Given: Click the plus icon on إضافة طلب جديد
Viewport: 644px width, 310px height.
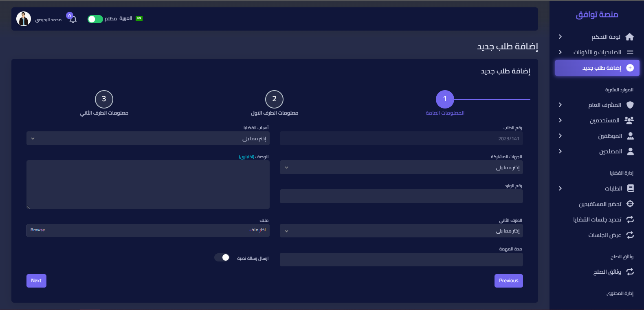Looking at the screenshot, I should click(630, 68).
